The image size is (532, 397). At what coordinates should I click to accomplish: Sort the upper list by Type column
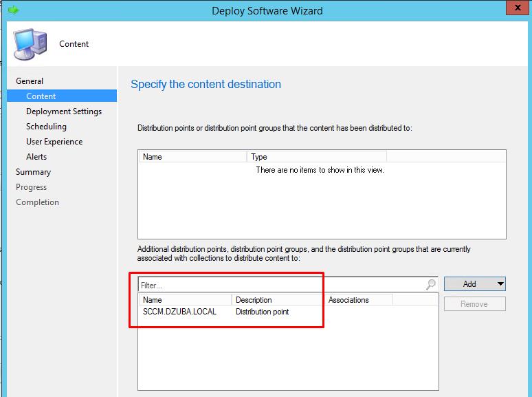(316, 157)
